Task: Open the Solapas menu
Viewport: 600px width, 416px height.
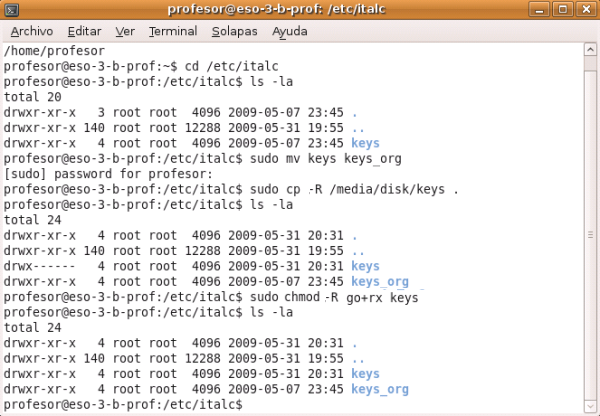Action: coord(234,31)
